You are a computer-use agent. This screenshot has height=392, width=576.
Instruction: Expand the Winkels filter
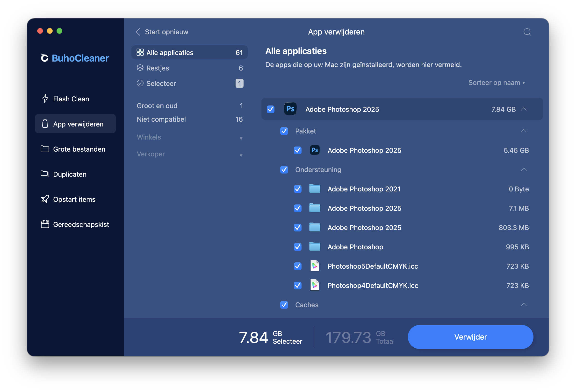pos(189,137)
